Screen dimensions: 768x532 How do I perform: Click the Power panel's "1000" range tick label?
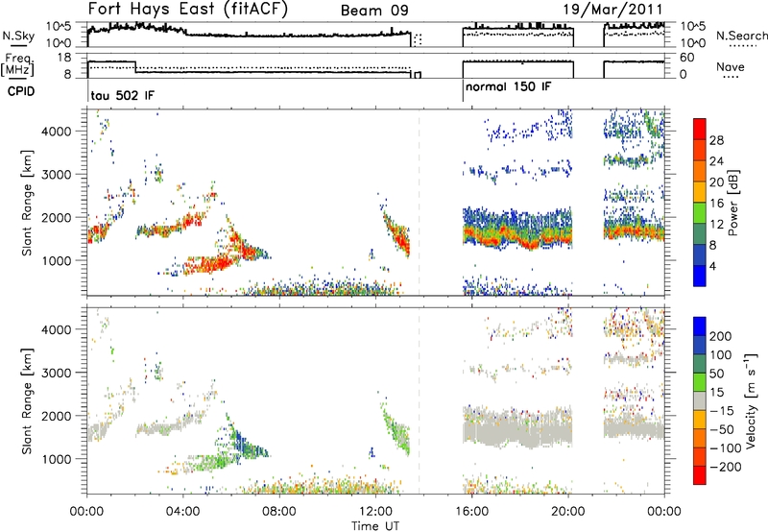(x=56, y=260)
